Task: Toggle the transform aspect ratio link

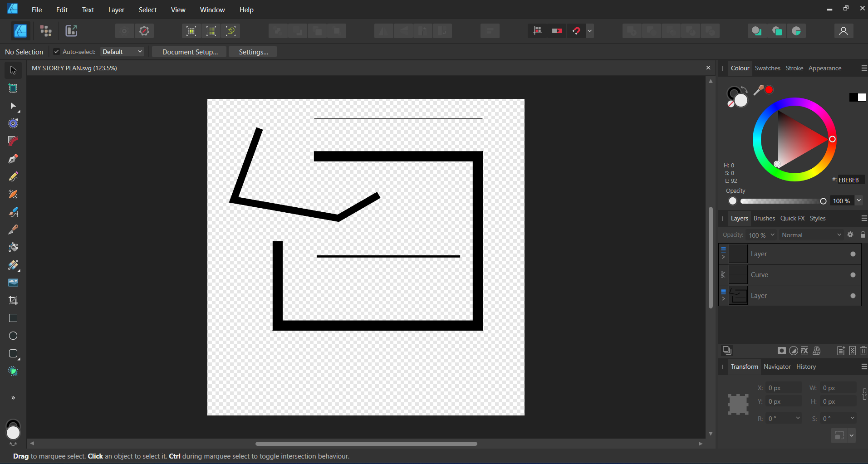Action: coord(864,394)
